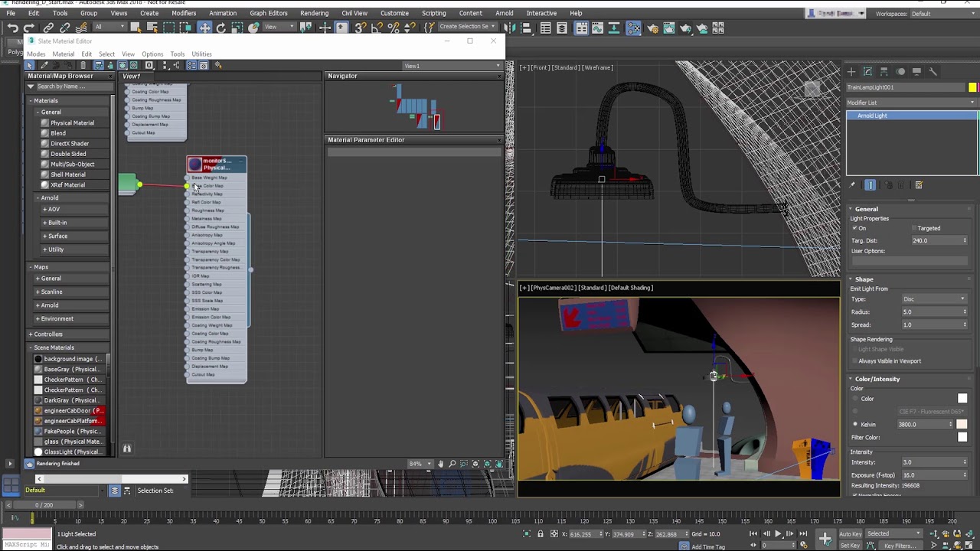Open the Scripting menu
980x551 pixels.
433,13
